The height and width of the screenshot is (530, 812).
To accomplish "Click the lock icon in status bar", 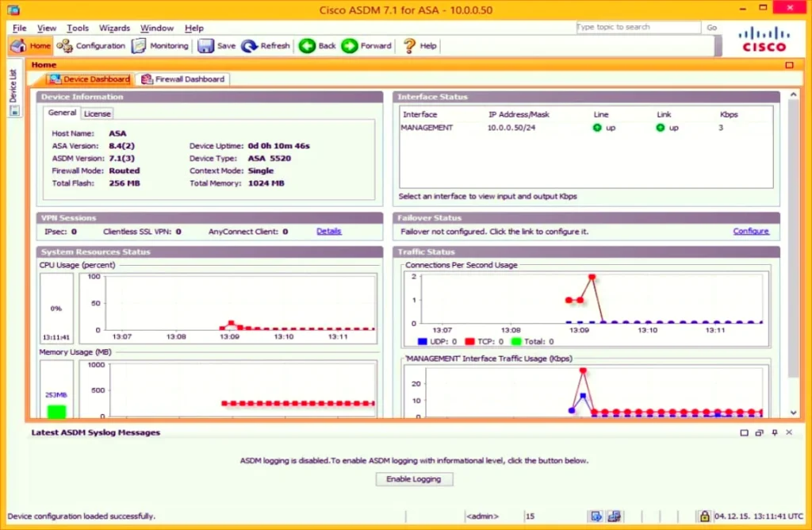I will coord(704,516).
